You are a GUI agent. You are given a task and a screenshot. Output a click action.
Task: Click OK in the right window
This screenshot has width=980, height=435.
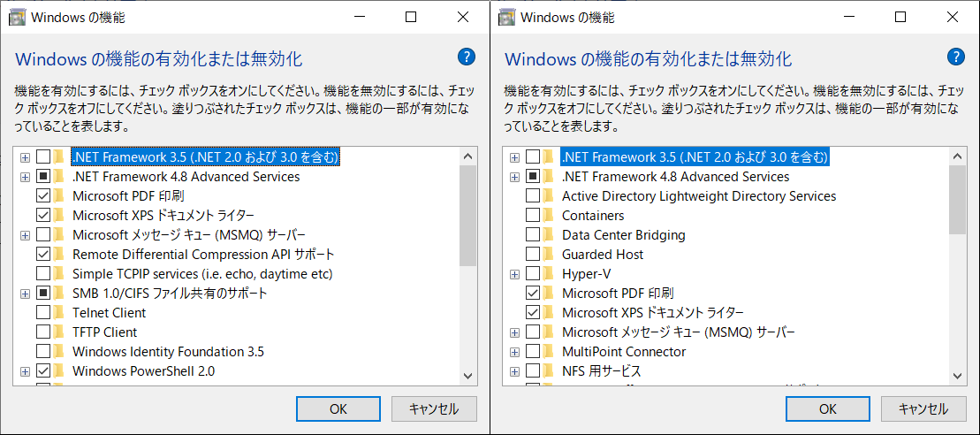(x=828, y=408)
